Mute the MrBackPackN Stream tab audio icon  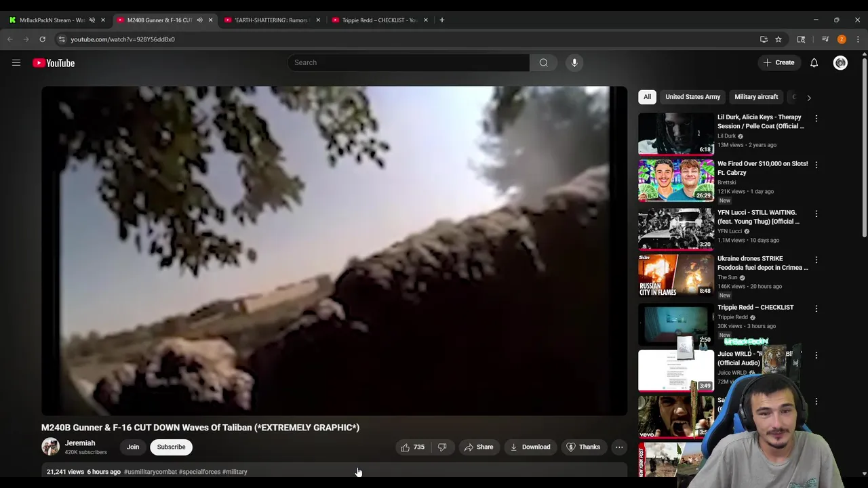tap(92, 20)
